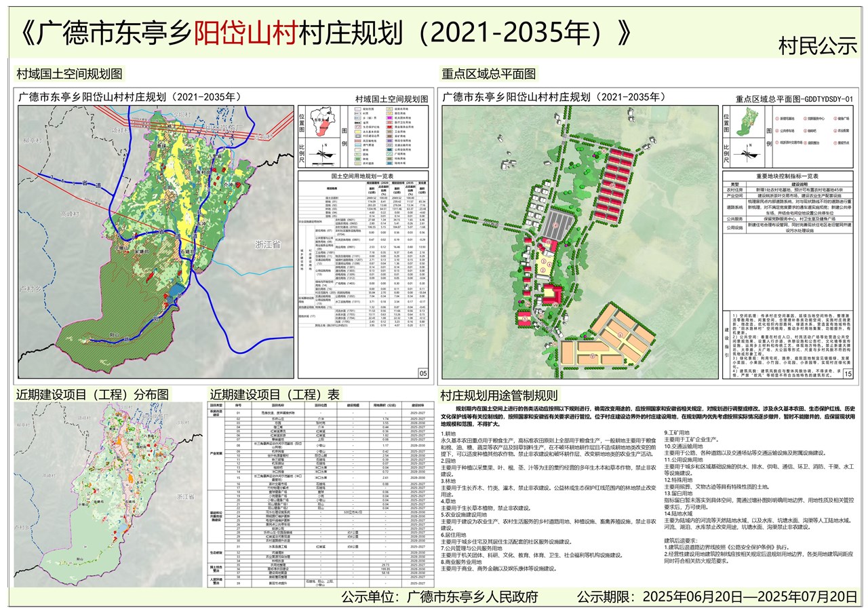868x614 pixels.
Task: Select the 村域国土空间规划图 section header
Action: [70, 73]
